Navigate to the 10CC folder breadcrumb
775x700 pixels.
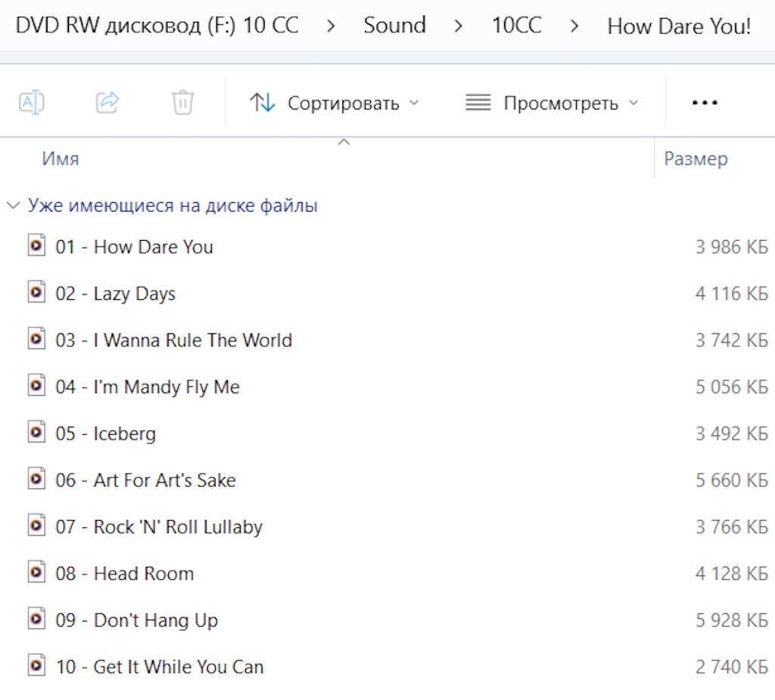tap(516, 25)
